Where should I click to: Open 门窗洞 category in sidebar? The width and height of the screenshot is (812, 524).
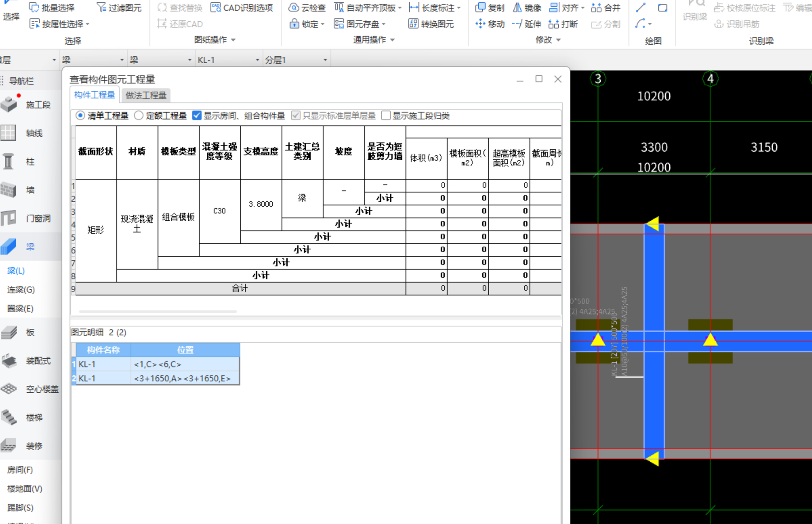[31, 218]
